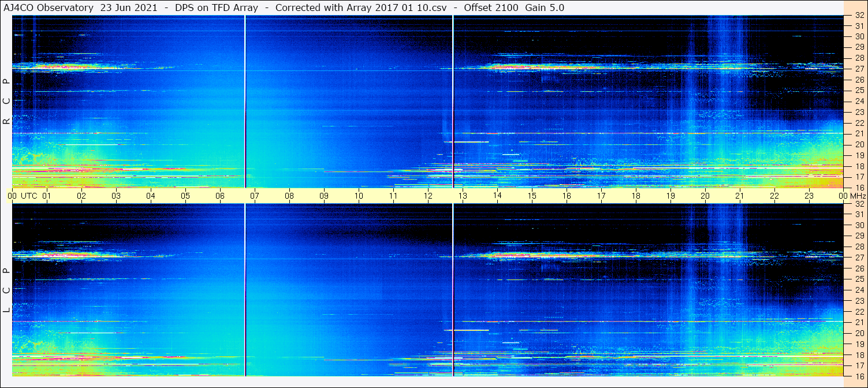
Task: Click the 29 MHz label of RCP panel
Action: [859, 47]
